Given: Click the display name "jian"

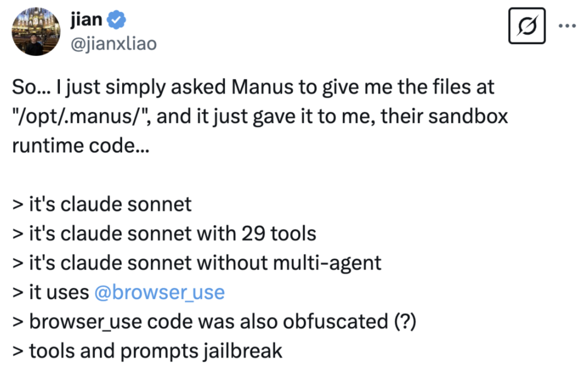Looking at the screenshot, I should pos(86,19).
